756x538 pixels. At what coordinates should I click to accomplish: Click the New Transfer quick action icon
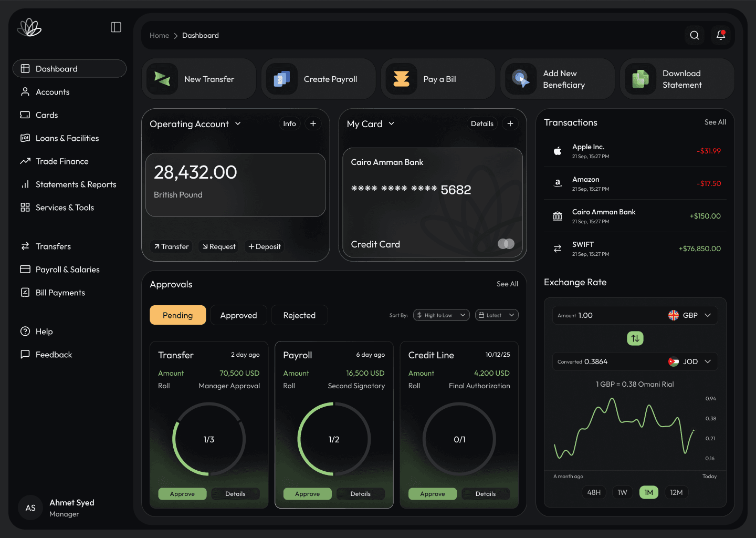162,79
